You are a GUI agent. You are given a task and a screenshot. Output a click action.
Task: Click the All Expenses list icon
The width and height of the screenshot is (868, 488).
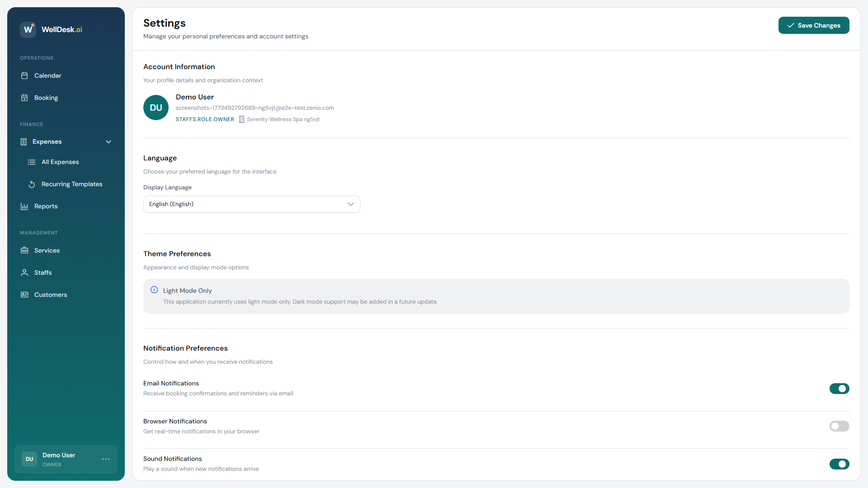32,162
